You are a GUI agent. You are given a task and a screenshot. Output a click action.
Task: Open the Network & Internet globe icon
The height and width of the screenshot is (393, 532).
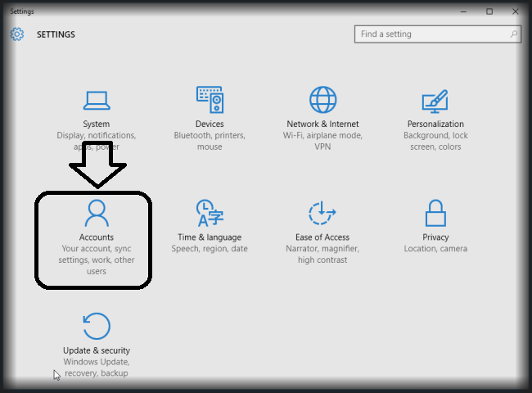(322, 99)
